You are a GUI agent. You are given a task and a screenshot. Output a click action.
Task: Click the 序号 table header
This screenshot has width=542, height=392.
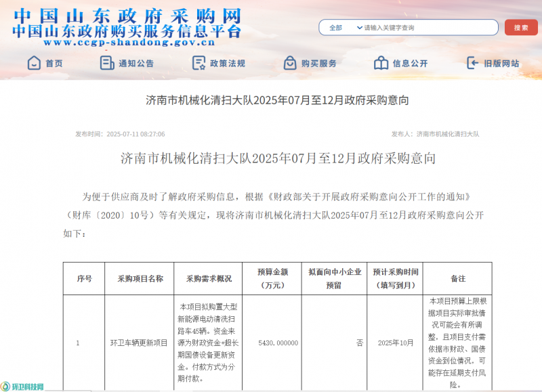pos(84,279)
